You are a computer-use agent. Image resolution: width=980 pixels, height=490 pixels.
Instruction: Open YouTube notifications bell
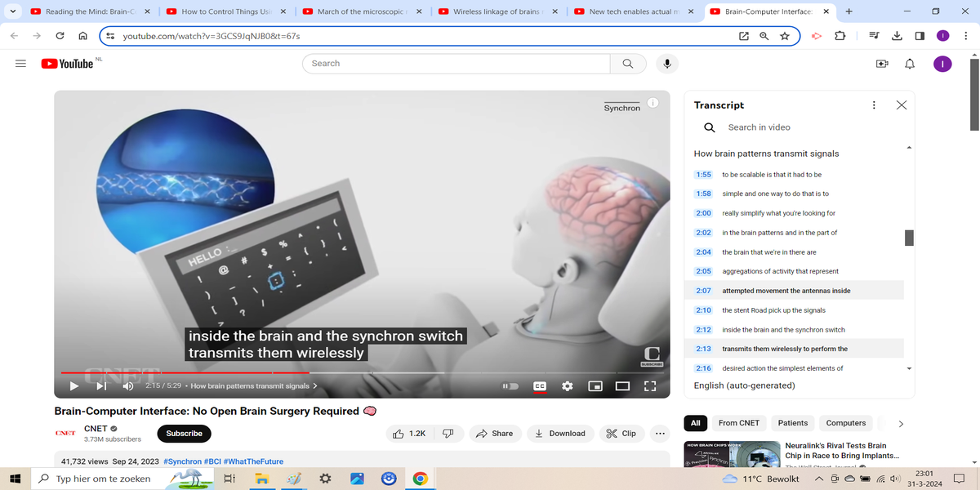click(x=910, y=64)
